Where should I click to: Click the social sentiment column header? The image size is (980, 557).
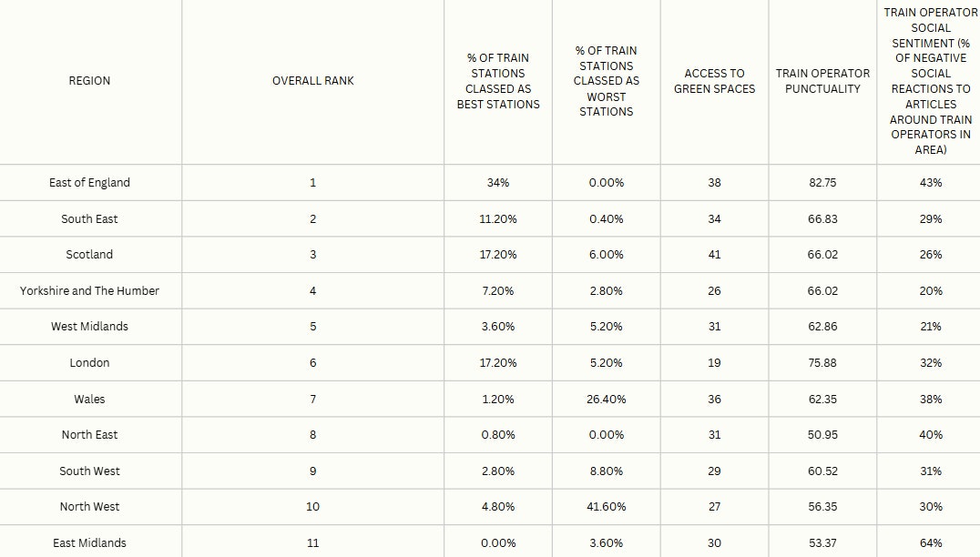coord(930,81)
